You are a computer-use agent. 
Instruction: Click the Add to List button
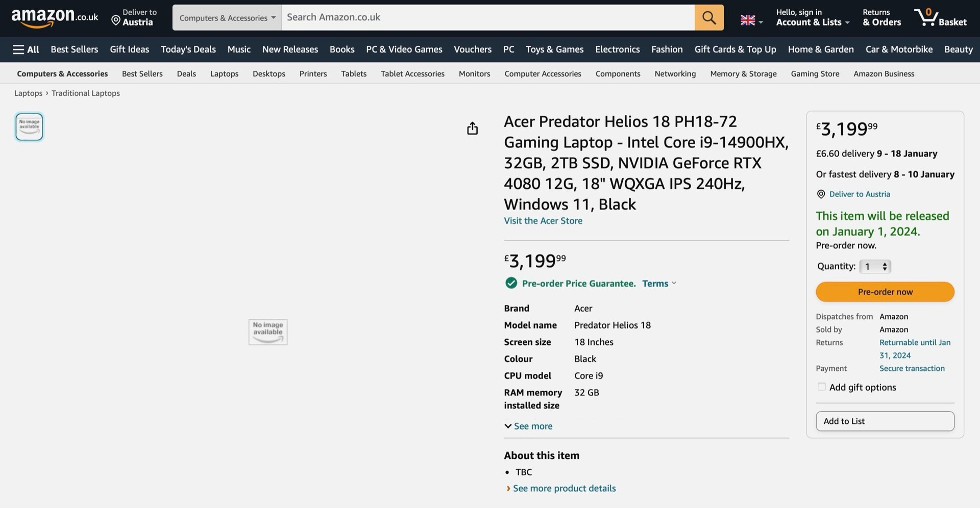point(885,421)
